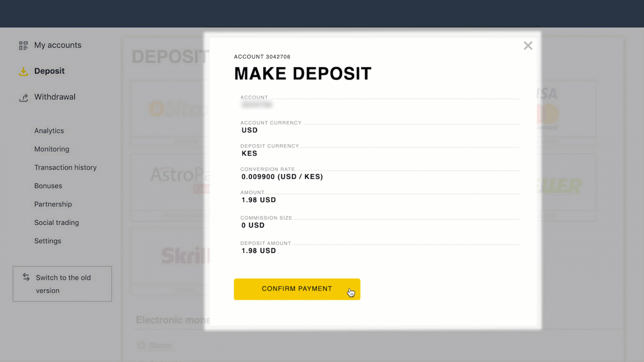644x362 pixels.
Task: Click the switch arrows icon in old version box
Action: pos(26,277)
